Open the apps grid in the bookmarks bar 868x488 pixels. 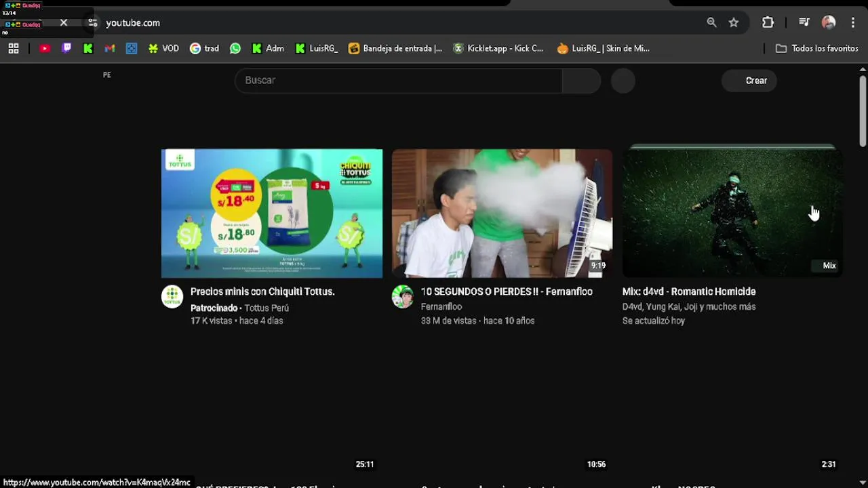[x=14, y=48]
